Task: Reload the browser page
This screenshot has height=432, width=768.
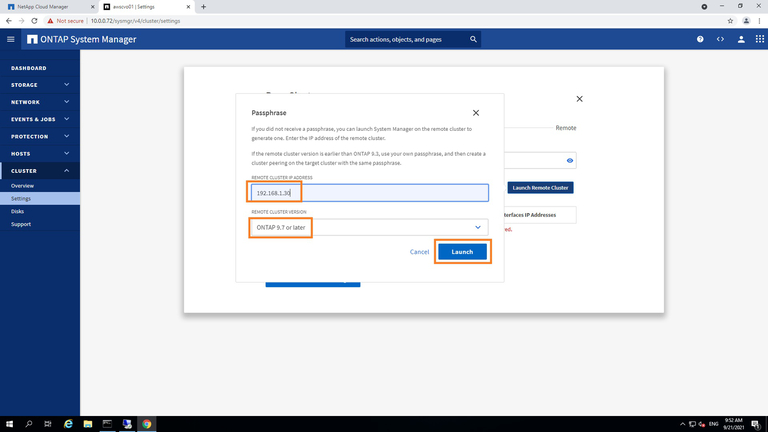Action: (36, 20)
